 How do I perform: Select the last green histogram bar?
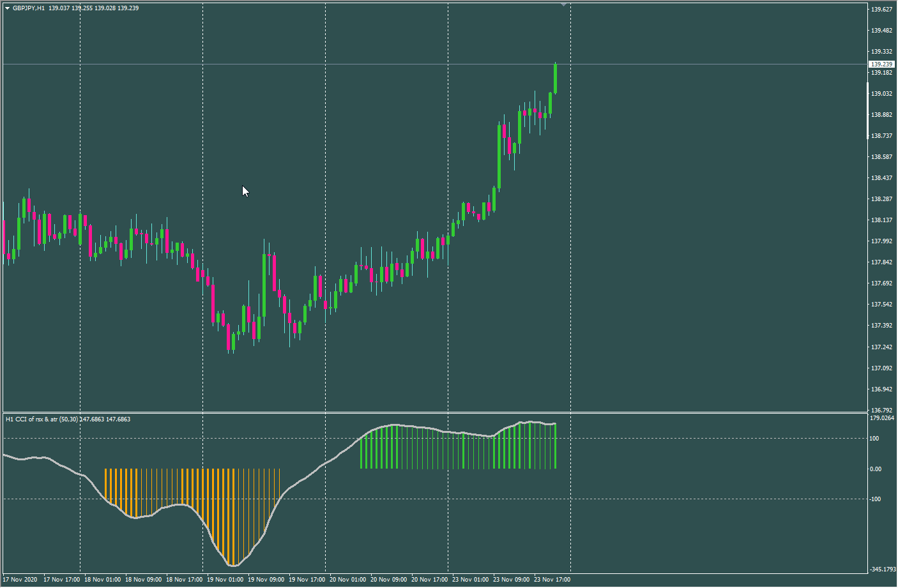pyautogui.click(x=555, y=446)
